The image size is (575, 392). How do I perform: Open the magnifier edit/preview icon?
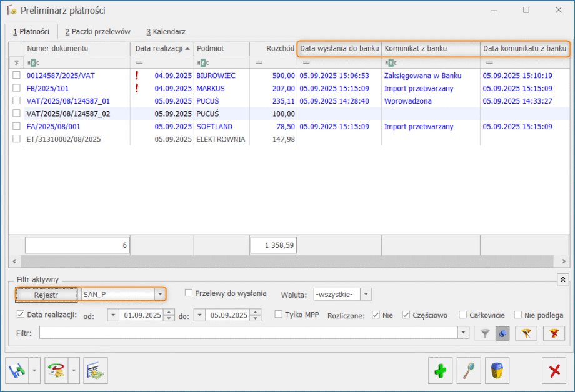pos(469,371)
